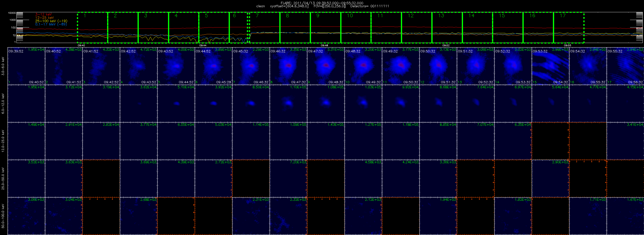Viewport: 644px width, 235px height.
Task: Click the yellow 25-100 keV (-19) legend entry
Action: coord(51,21)
